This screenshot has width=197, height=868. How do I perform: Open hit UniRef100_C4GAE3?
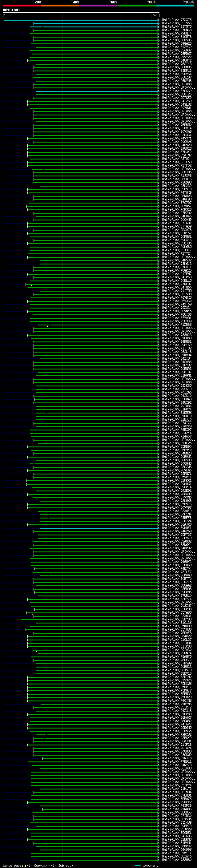pyautogui.click(x=177, y=43)
